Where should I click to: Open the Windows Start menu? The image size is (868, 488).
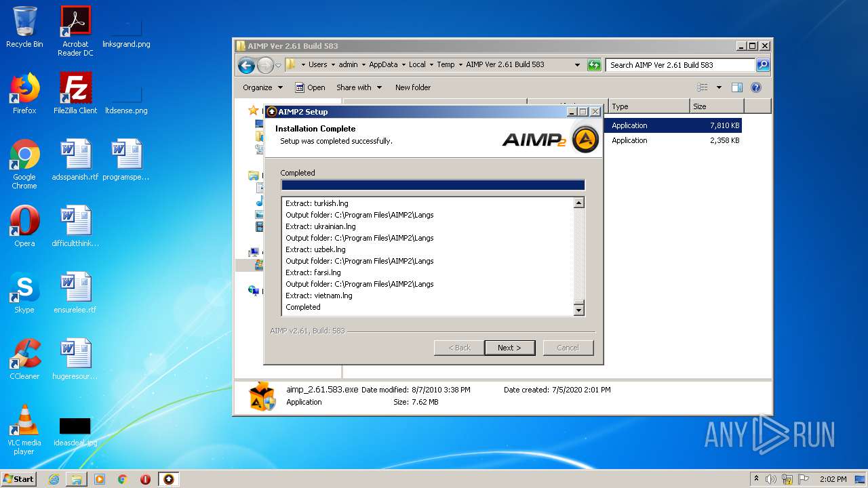(x=18, y=479)
